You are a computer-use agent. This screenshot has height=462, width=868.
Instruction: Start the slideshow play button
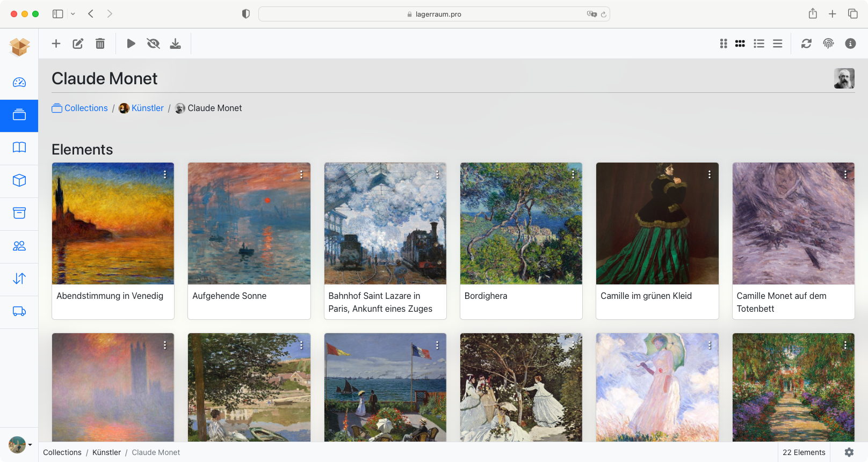click(131, 43)
